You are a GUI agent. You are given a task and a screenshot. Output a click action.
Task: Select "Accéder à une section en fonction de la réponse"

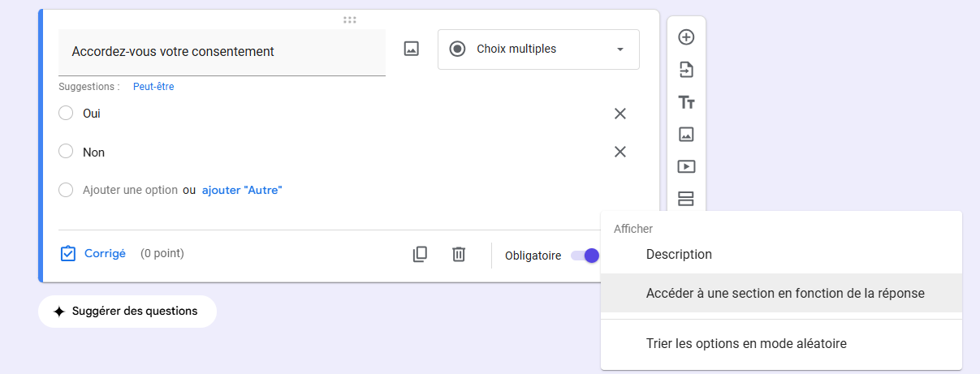click(x=781, y=293)
